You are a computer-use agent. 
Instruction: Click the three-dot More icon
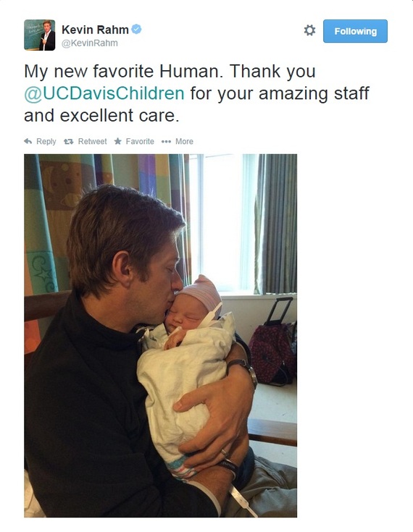[x=166, y=141]
